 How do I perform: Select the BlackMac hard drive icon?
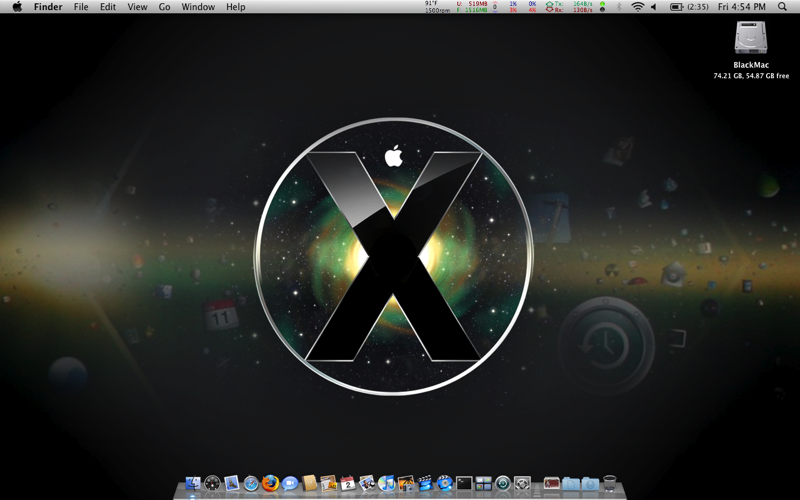pyautogui.click(x=751, y=38)
